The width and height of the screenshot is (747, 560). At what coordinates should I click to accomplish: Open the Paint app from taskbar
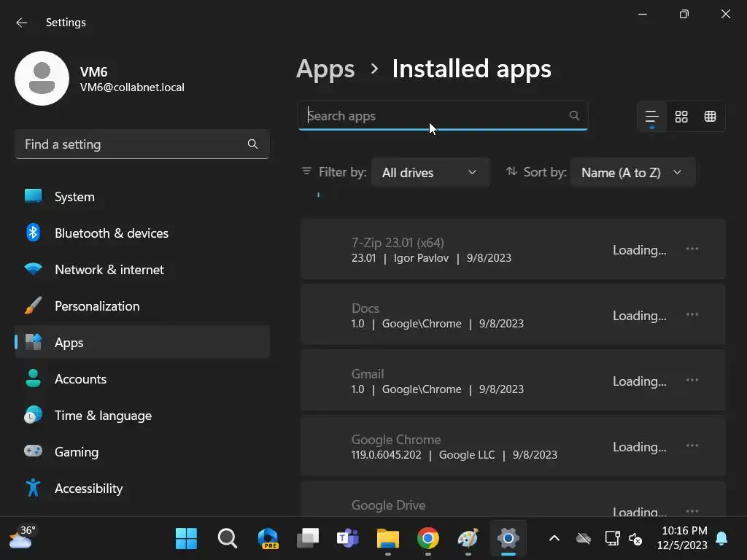click(x=468, y=539)
